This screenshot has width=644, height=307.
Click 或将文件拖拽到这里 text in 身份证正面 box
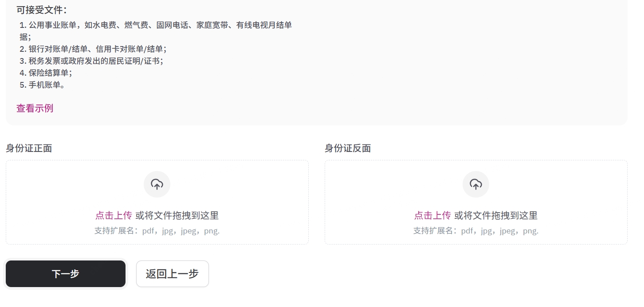point(177,215)
